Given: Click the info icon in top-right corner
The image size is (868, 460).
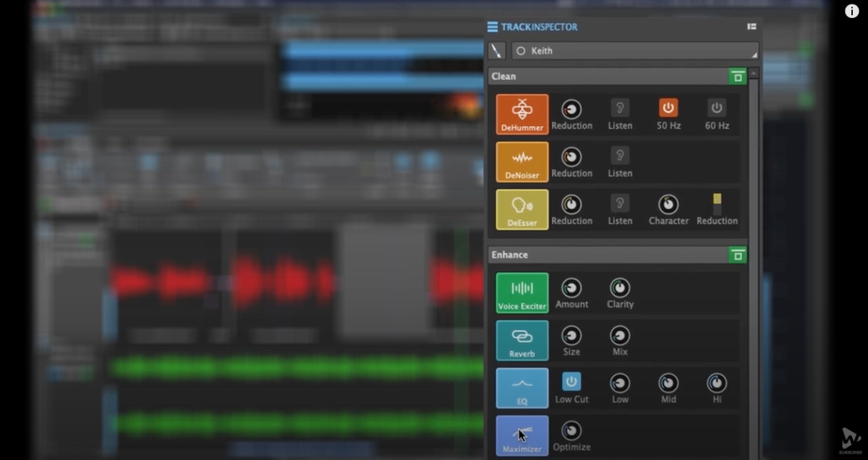Looking at the screenshot, I should [x=851, y=11].
